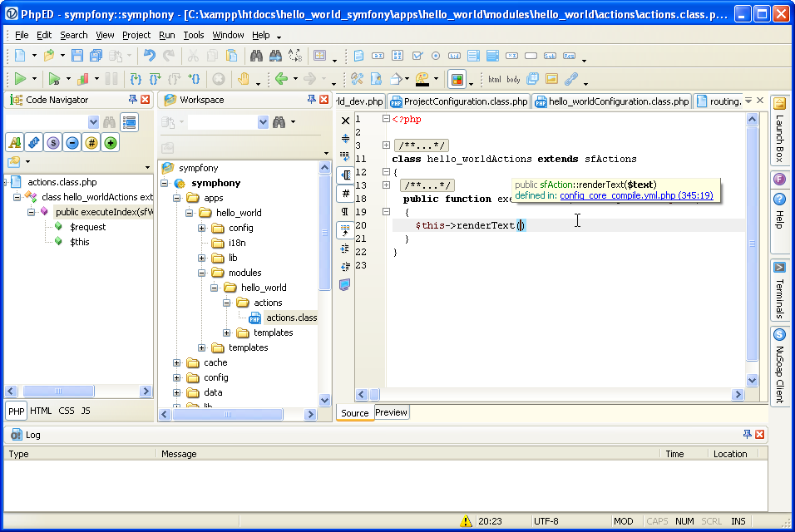Collapse the modules folder in Workspace tree
The width and height of the screenshot is (795, 532).
(202, 273)
